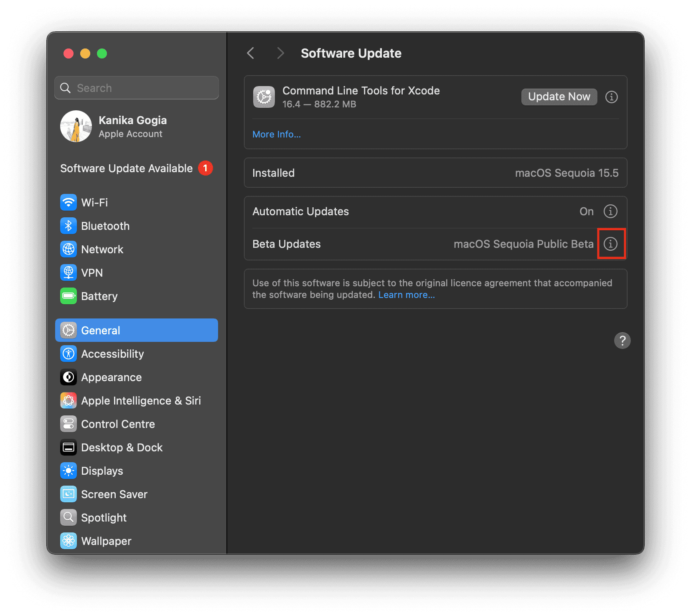The image size is (691, 616).
Task: Minimize window with yellow button
Action: coord(85,53)
